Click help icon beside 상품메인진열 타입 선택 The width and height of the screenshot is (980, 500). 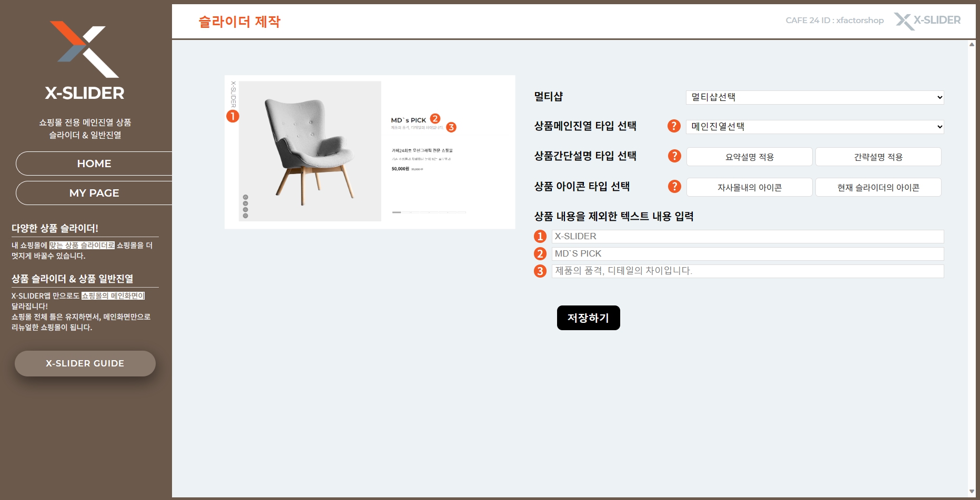click(674, 126)
